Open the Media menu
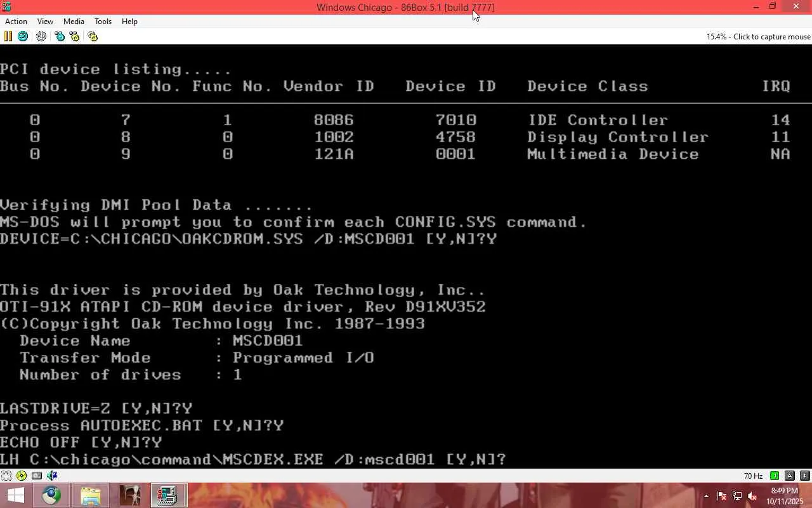812x508 pixels. point(74,22)
